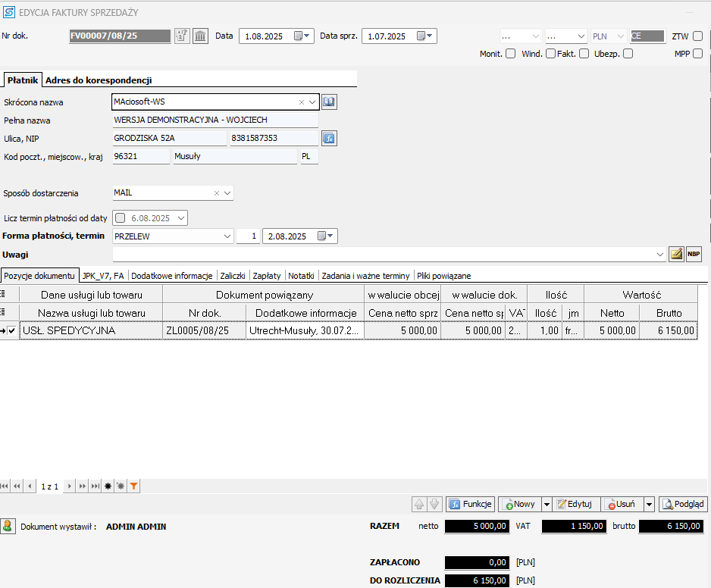Click the NIP lookup icon
The image size is (711, 588).
click(x=328, y=138)
